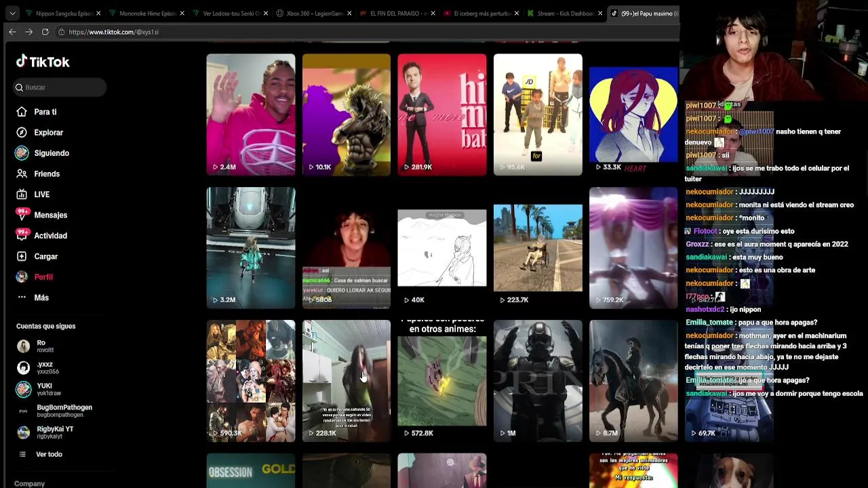Open Explorar compass icon

(22, 132)
